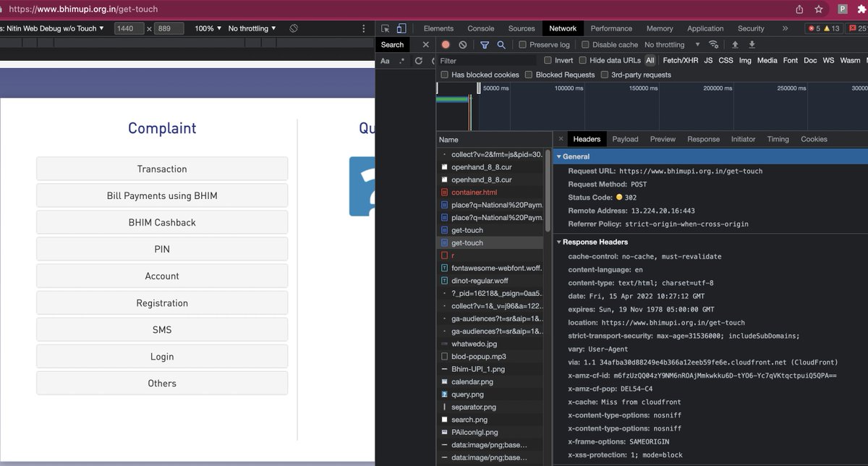Close the request details pane
868x466 pixels.
pos(561,139)
